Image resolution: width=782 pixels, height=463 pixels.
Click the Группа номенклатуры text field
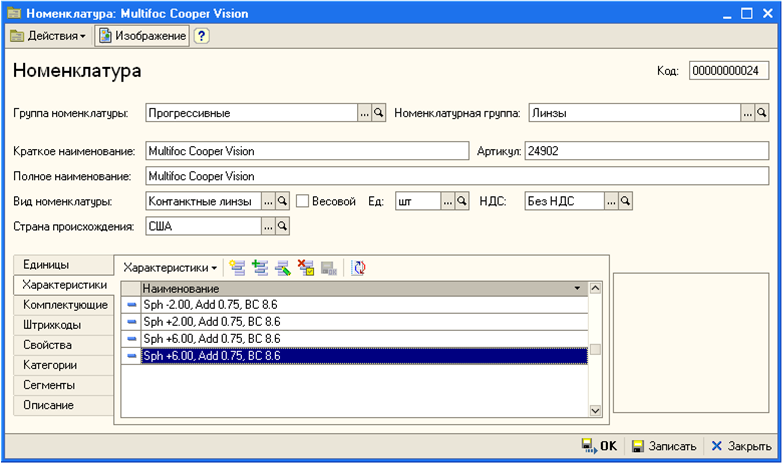tap(252, 113)
